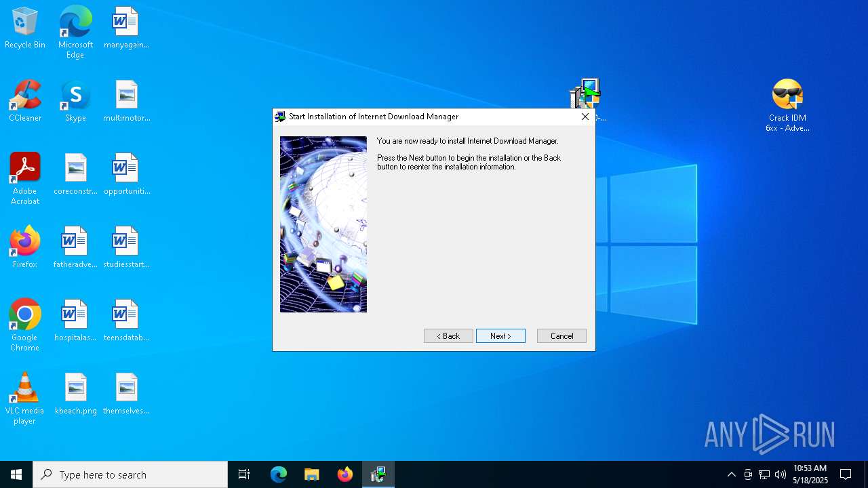The image size is (868, 488).
Task: Show hidden system tray icons
Action: point(732,474)
